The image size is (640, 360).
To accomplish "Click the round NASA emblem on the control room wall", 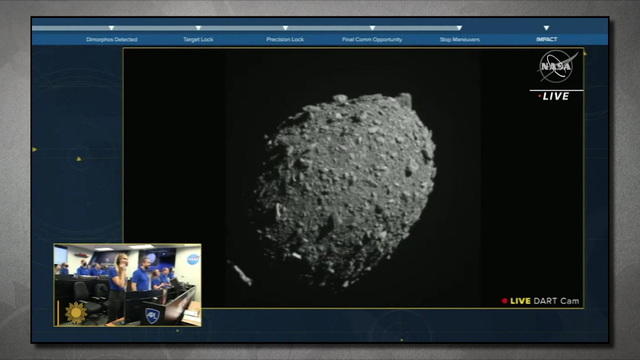I will [193, 259].
